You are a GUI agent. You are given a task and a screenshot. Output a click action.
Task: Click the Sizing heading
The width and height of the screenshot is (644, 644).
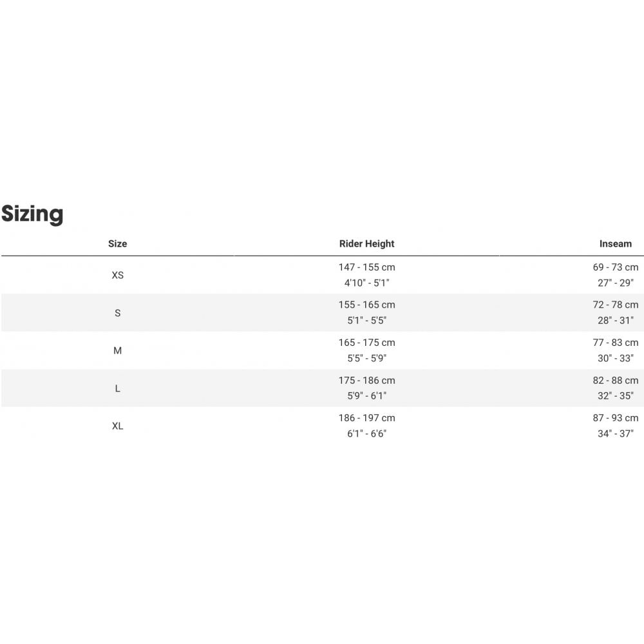32,214
